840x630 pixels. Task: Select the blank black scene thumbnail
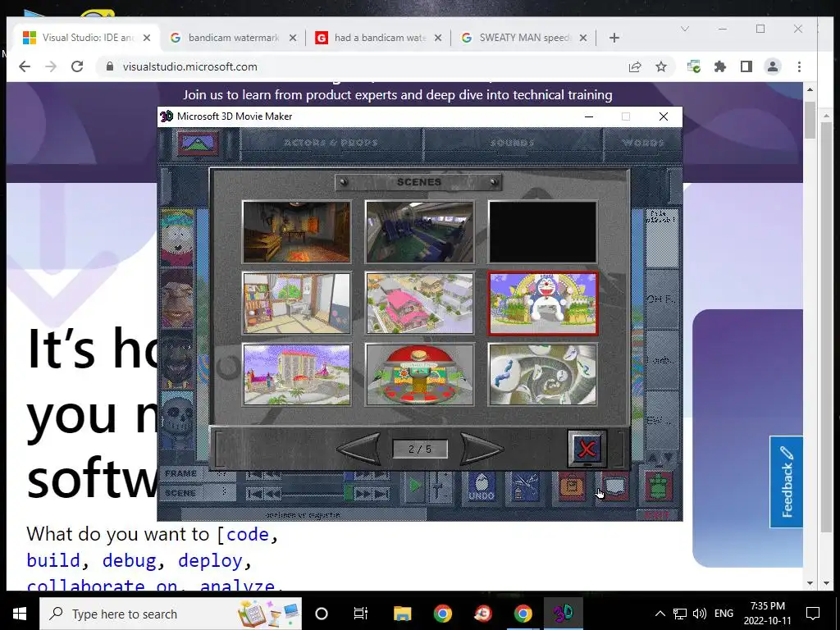[543, 232]
